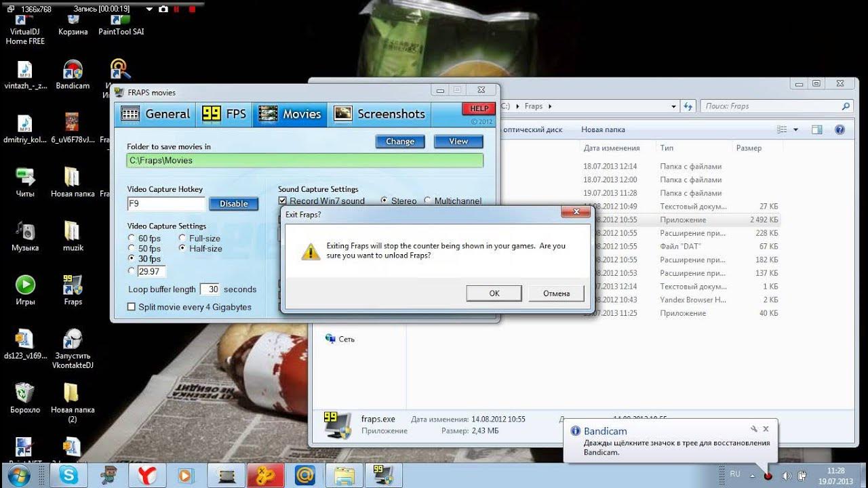Click the RU language indicator
This screenshot has width=868, height=488.
(735, 474)
